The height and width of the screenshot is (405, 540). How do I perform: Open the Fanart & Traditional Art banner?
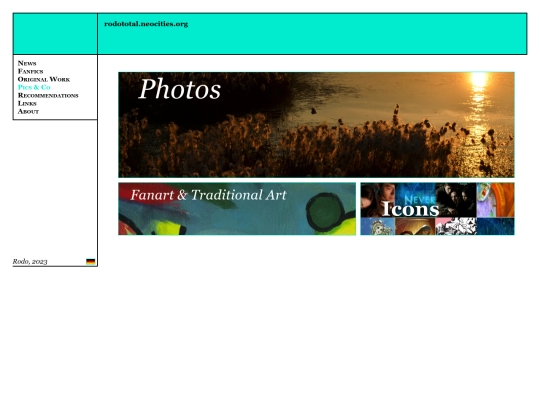pyautogui.click(x=237, y=209)
